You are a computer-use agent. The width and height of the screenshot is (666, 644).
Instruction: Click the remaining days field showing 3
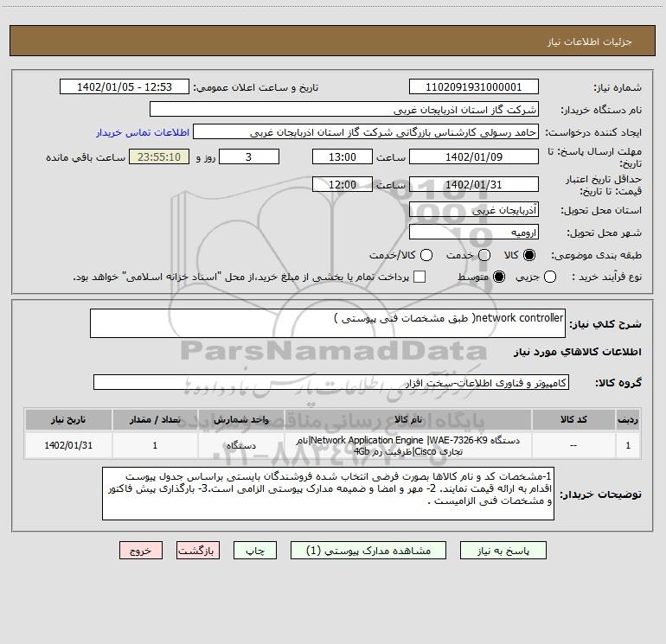tap(249, 156)
